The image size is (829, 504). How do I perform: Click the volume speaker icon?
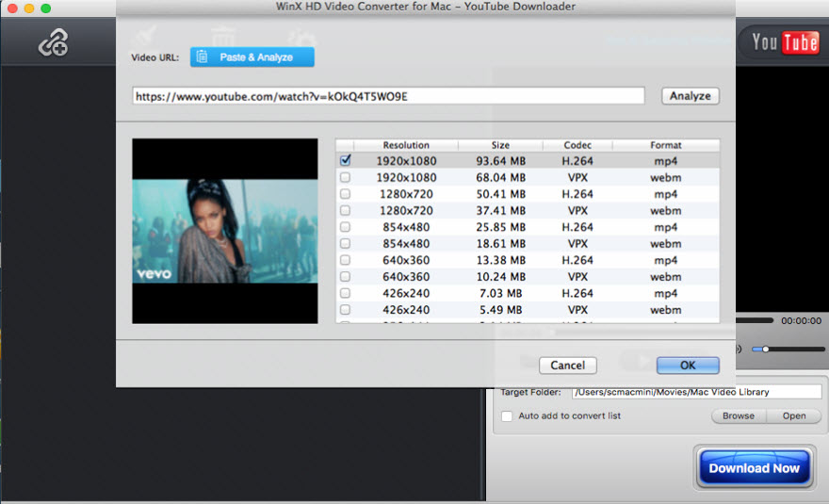(x=740, y=350)
